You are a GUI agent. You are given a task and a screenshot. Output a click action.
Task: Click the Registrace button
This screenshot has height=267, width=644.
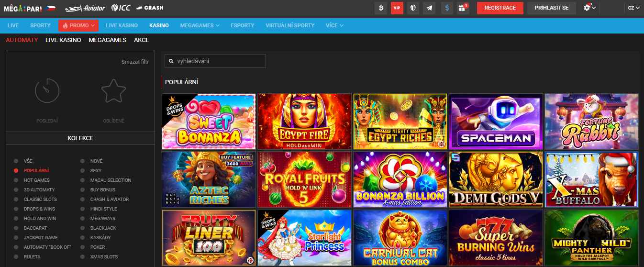pos(500,8)
